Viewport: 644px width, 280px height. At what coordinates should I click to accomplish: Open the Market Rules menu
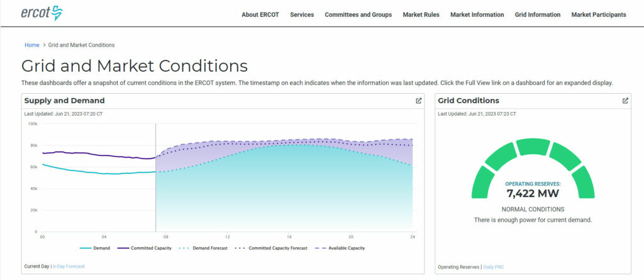[421, 14]
